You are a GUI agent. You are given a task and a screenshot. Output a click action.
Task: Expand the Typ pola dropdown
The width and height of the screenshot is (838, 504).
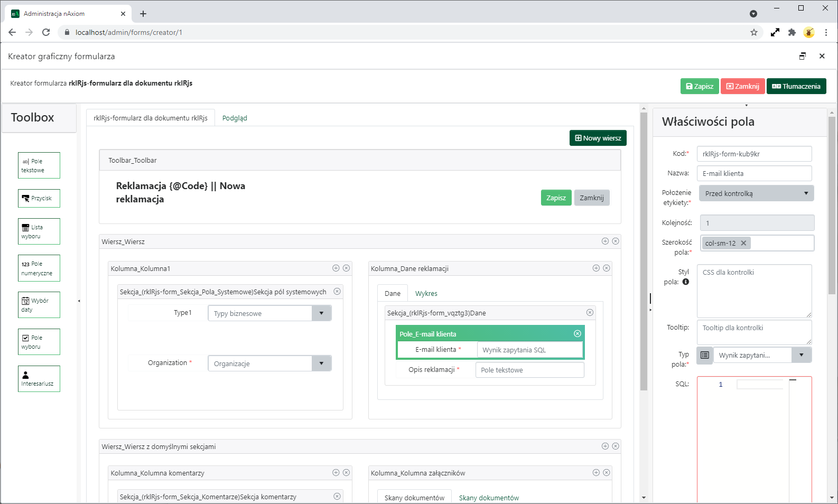coord(801,355)
